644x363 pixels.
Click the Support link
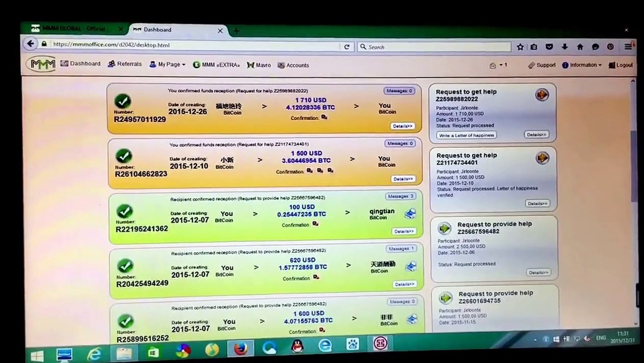pyautogui.click(x=542, y=65)
